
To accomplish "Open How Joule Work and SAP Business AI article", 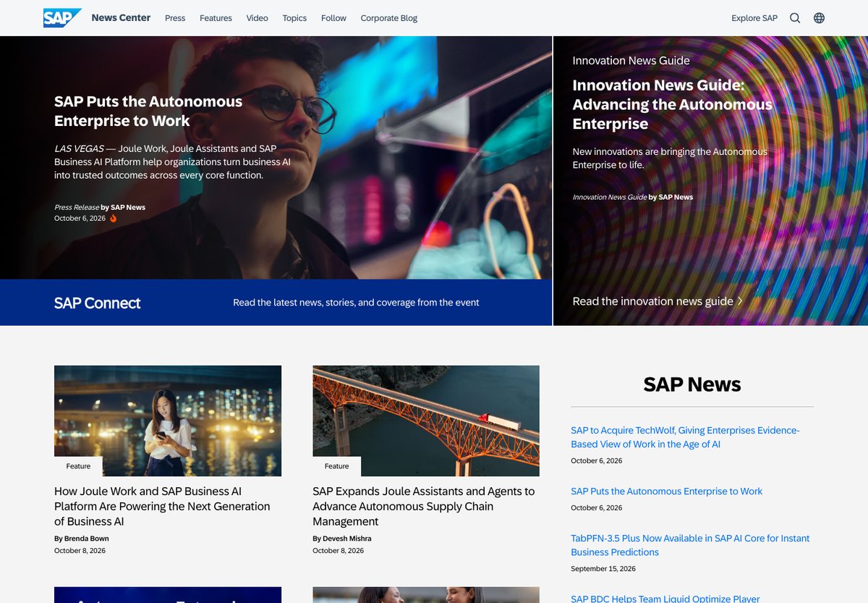I will (162, 506).
